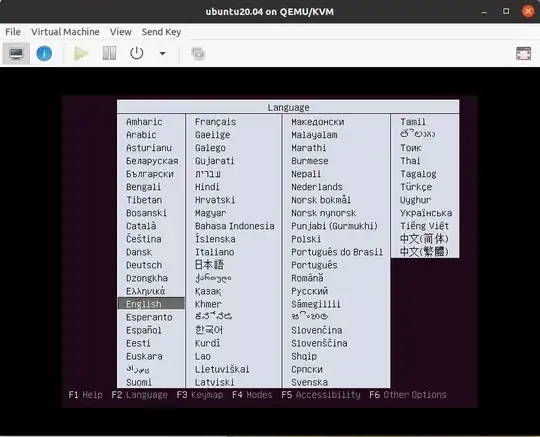This screenshot has height=437, width=540.
Task: Select Nederlands language entry
Action: point(317,187)
